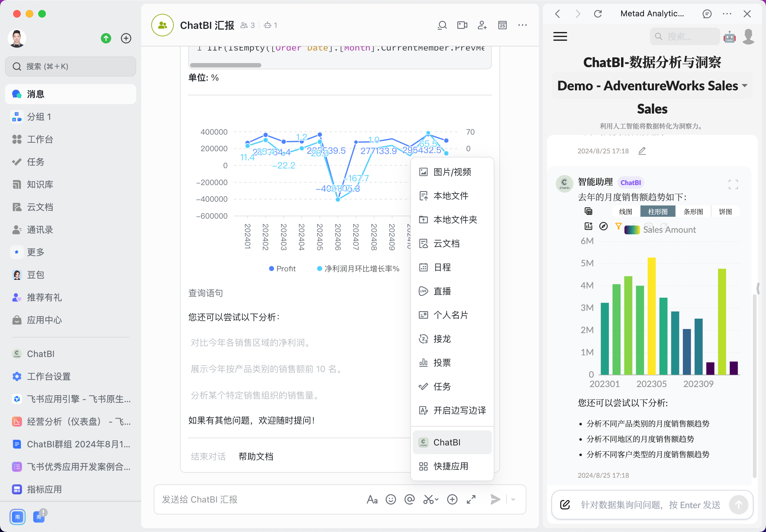Switch chart type to 线图

tap(625, 212)
